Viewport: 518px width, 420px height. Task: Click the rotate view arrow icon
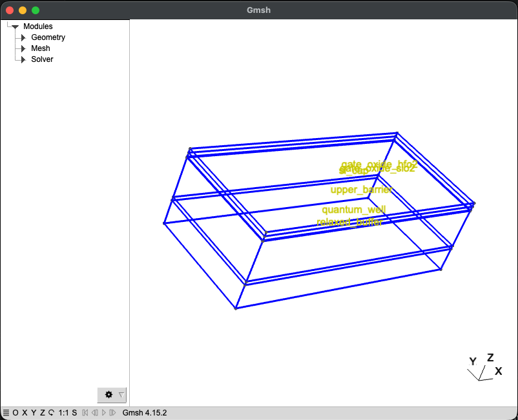coord(51,413)
